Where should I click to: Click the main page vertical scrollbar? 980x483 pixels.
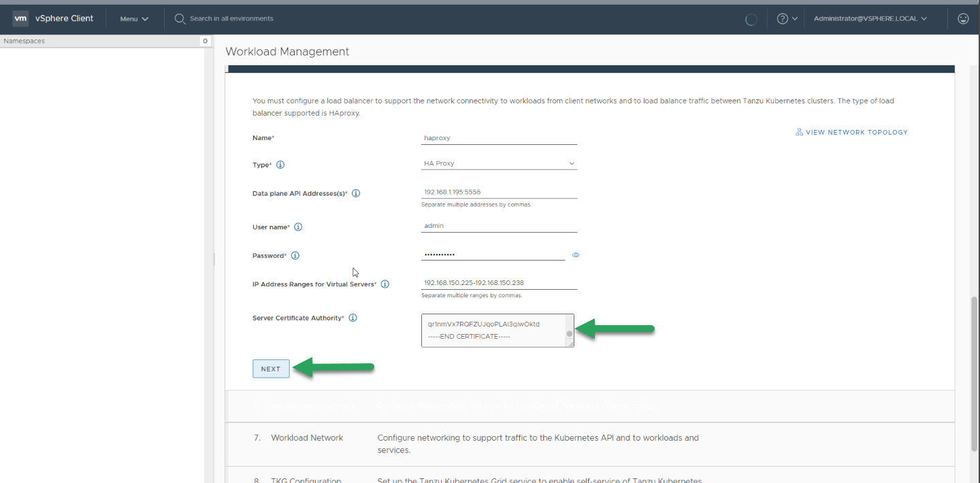point(974,374)
